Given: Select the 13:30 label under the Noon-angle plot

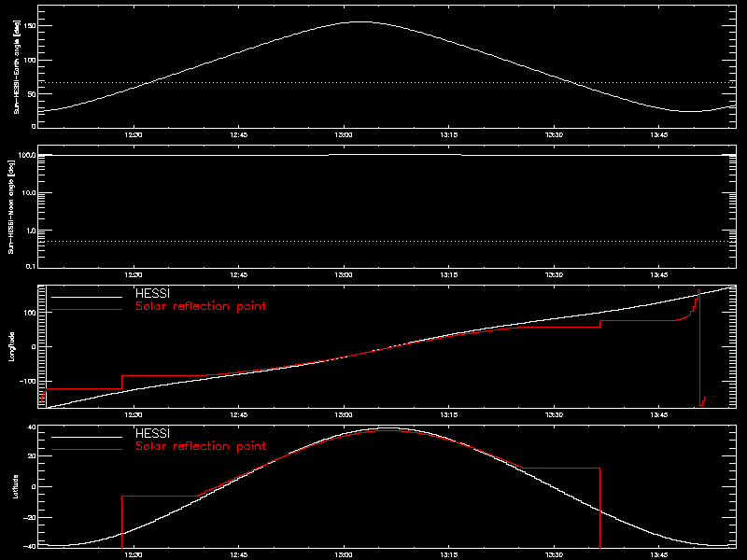Looking at the screenshot, I should pyautogui.click(x=554, y=275).
